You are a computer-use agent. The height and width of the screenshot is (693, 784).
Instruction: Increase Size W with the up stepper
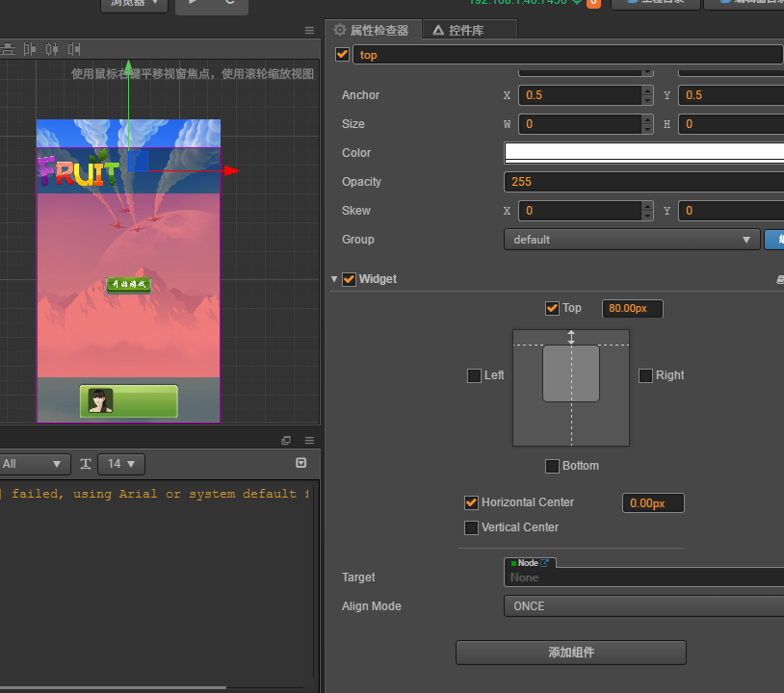(x=647, y=119)
